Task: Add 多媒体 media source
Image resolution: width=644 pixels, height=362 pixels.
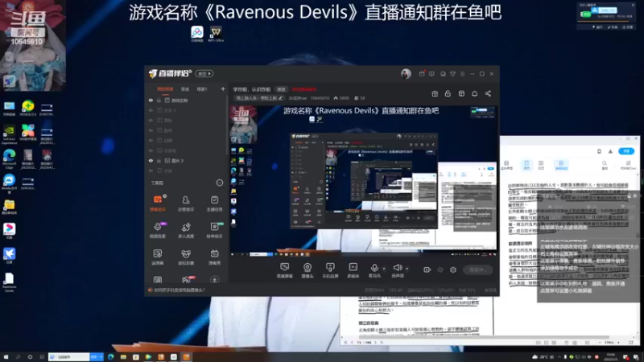Action: point(353,270)
